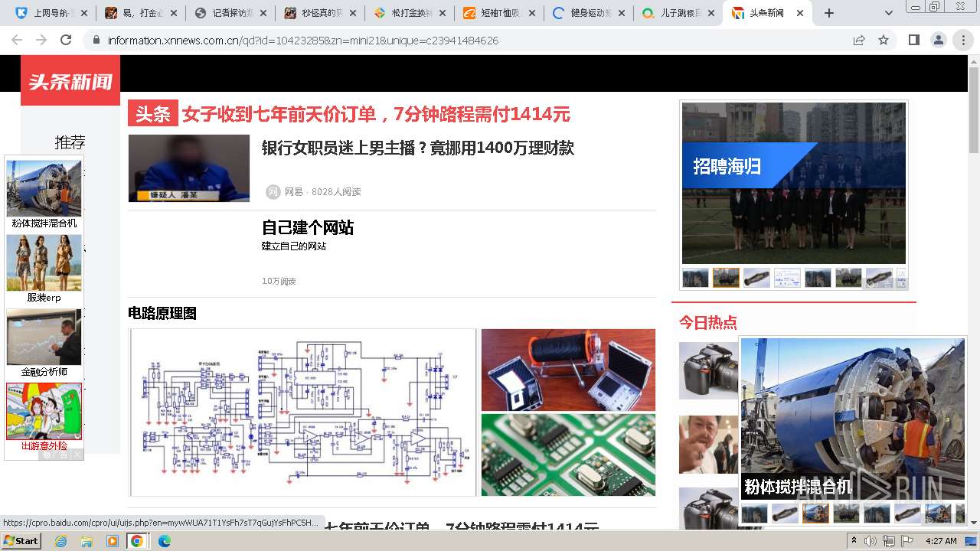Viewport: 980px width, 551px height.
Task: Open a new browser tab
Action: (828, 13)
